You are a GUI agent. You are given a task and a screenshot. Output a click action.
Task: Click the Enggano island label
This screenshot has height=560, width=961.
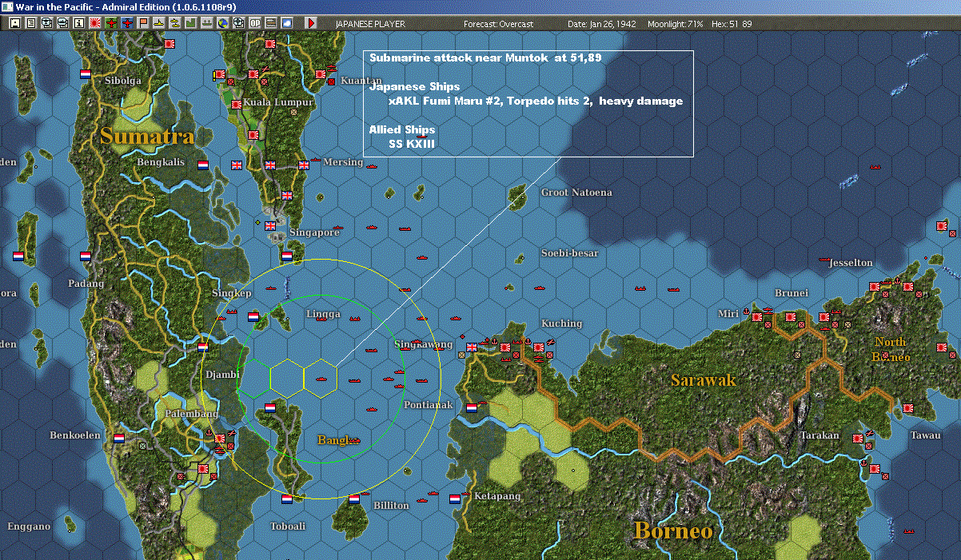[x=29, y=526]
